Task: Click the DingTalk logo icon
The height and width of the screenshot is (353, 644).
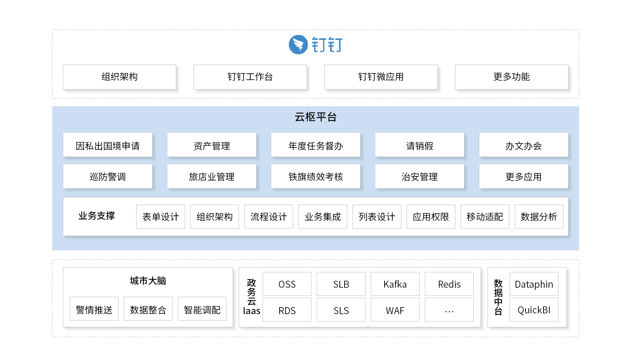Action: click(298, 45)
